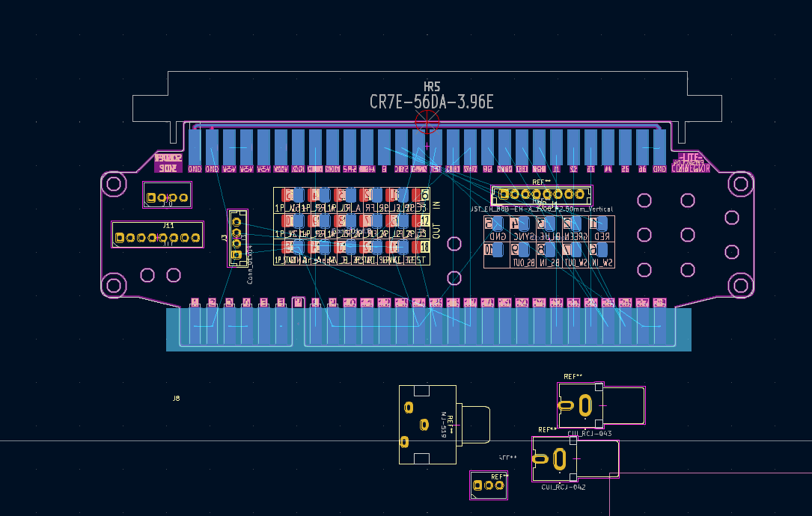The image size is (812, 516).
Task: Click the bottom edge connector blue zone
Action: (428, 330)
